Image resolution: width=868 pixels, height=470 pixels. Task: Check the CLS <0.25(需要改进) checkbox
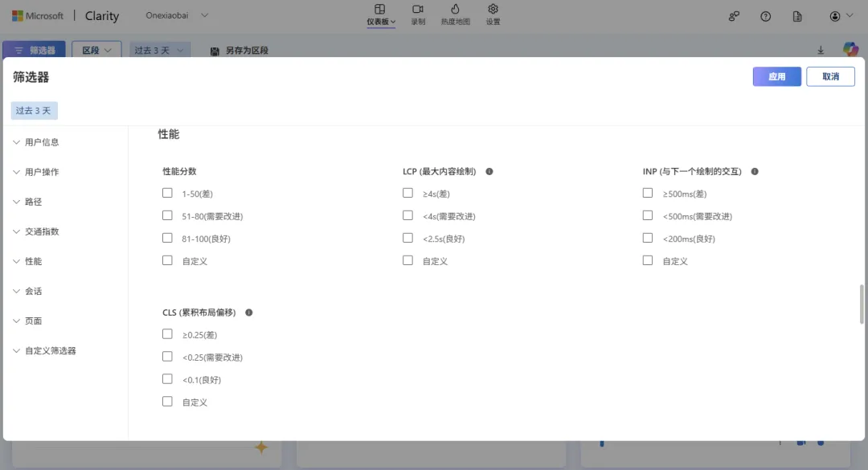point(167,357)
